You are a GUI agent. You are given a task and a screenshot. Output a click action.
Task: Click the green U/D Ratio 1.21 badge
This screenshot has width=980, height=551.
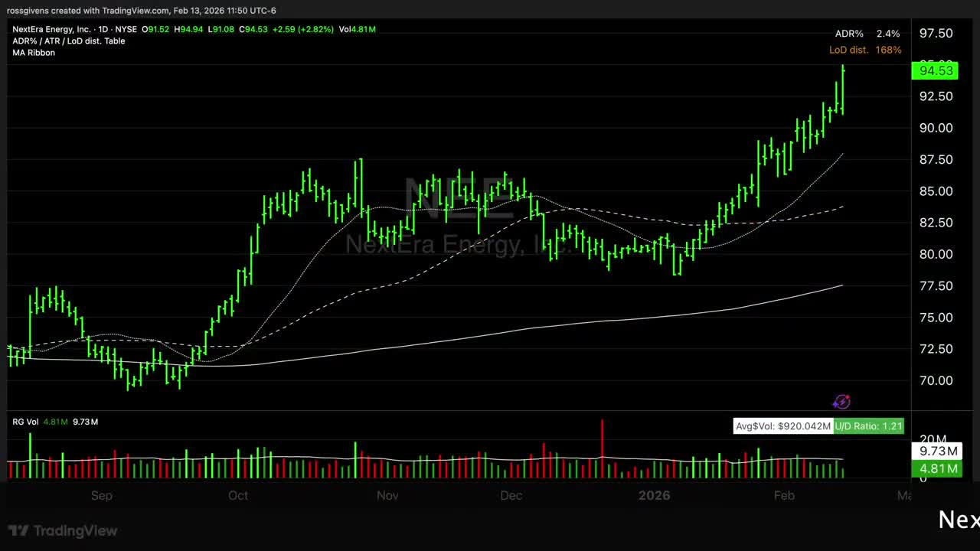[868, 426]
